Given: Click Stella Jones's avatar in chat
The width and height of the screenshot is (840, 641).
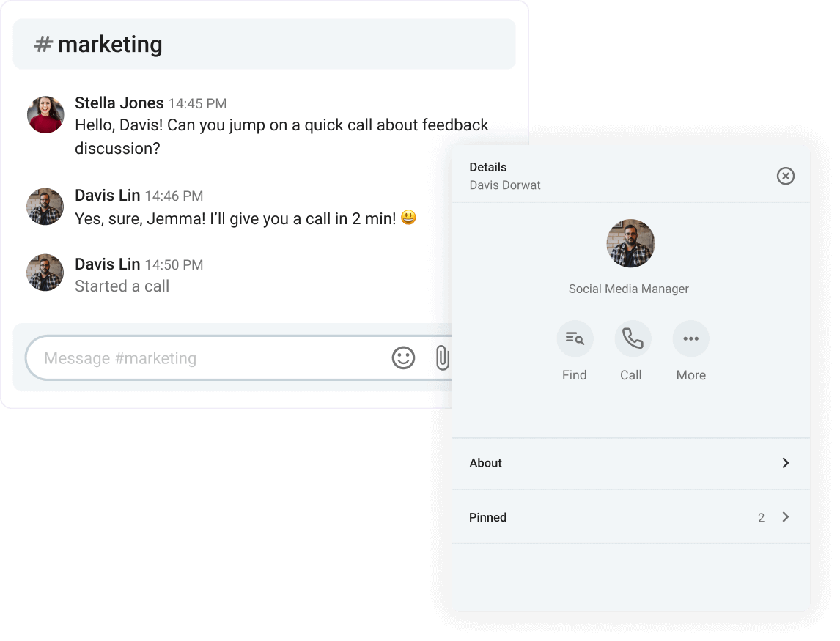Looking at the screenshot, I should click(x=45, y=114).
